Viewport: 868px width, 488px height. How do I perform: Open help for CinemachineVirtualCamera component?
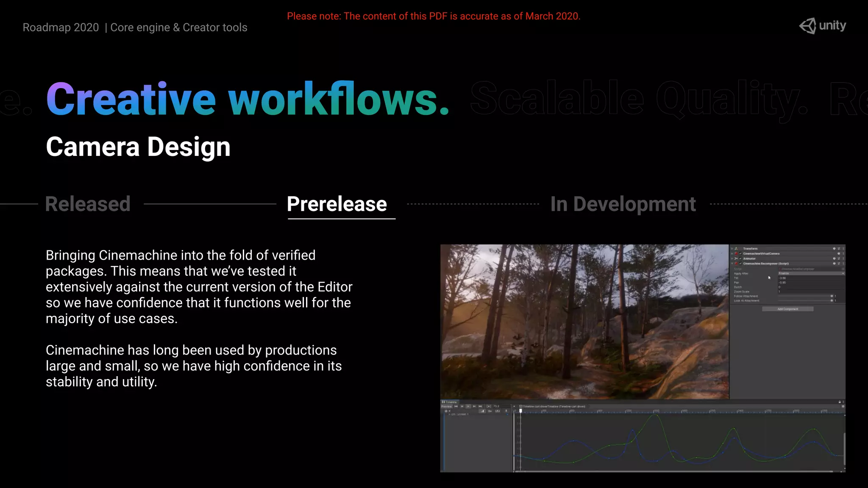[839, 254]
